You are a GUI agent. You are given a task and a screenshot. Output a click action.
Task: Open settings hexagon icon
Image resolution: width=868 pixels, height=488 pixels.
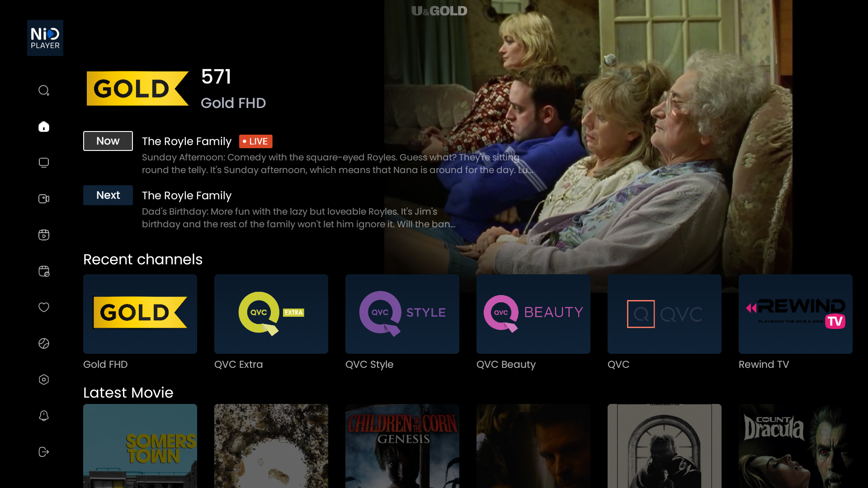44,380
